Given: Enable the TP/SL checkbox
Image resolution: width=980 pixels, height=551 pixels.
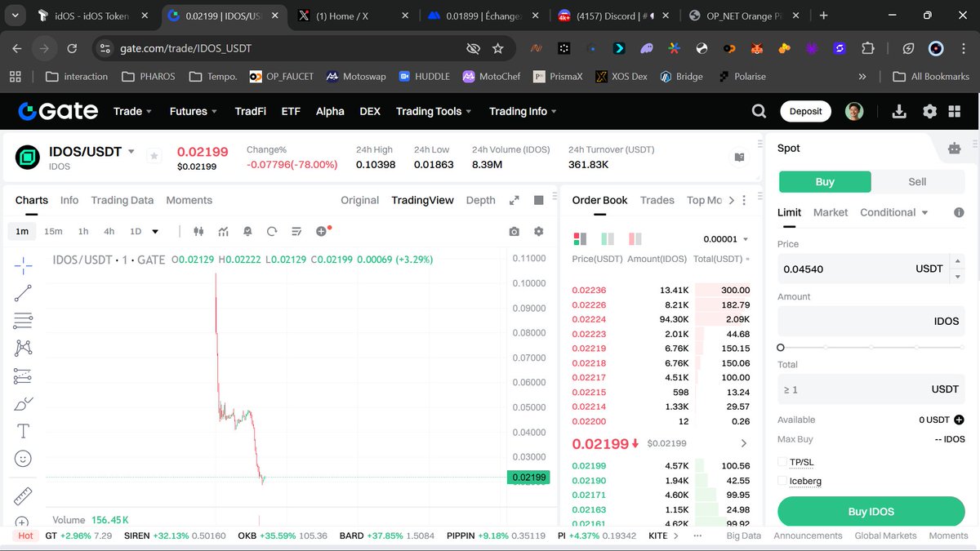Looking at the screenshot, I should click(783, 462).
